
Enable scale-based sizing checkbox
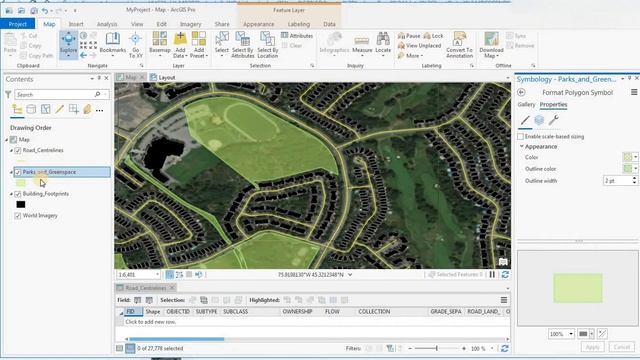point(520,136)
